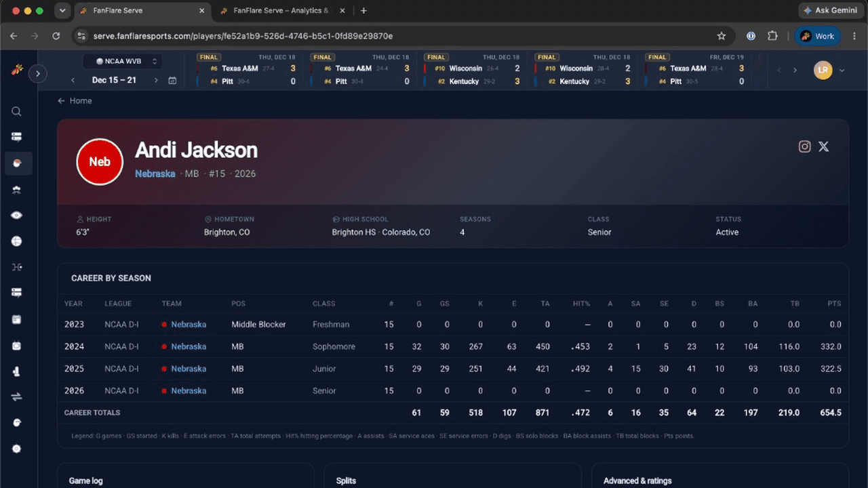Click the podium-shaped icon in the sidebar

[x=17, y=371]
